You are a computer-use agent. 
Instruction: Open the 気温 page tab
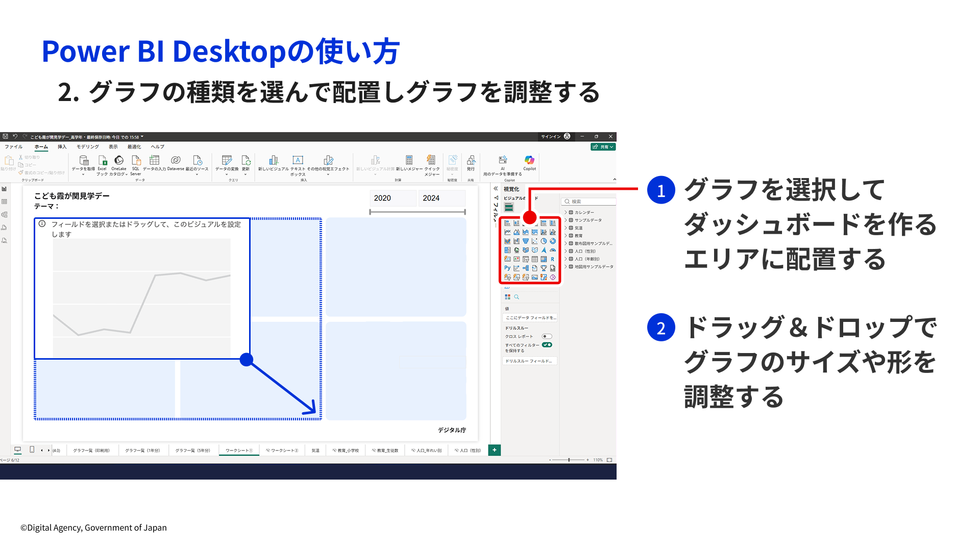coord(315,450)
